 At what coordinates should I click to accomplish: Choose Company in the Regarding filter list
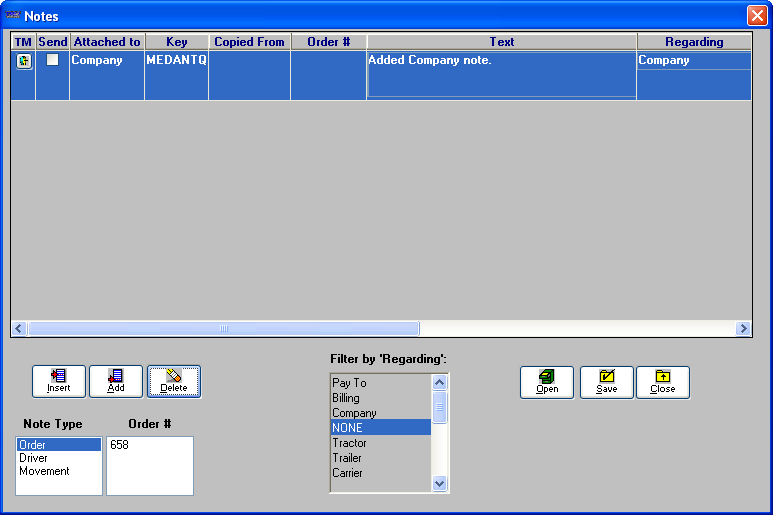tap(381, 413)
